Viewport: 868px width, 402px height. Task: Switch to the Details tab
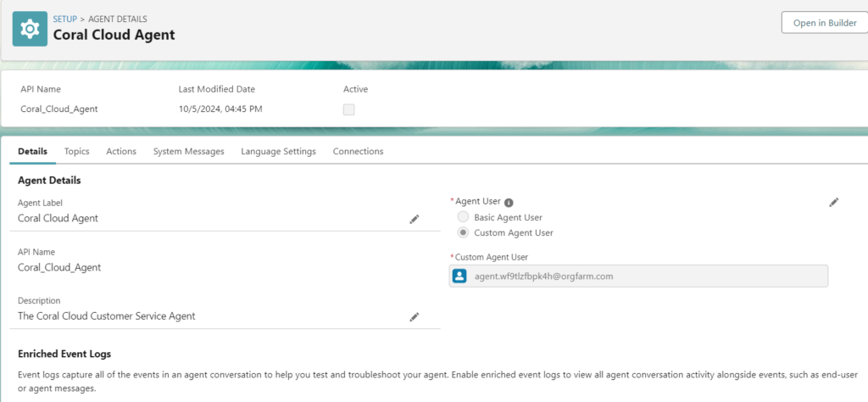tap(33, 151)
